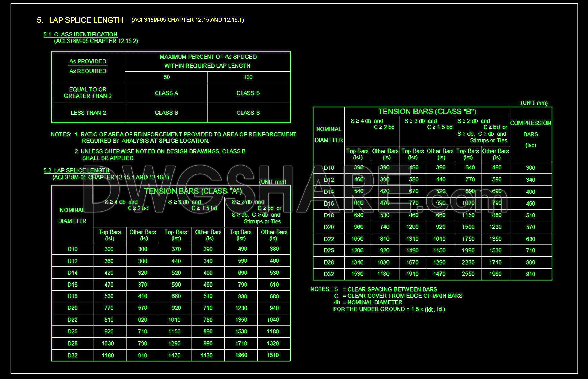Click the 2550 value in Class B table
Image resolution: width=588 pixels, height=379 pixels.
pyautogui.click(x=468, y=274)
